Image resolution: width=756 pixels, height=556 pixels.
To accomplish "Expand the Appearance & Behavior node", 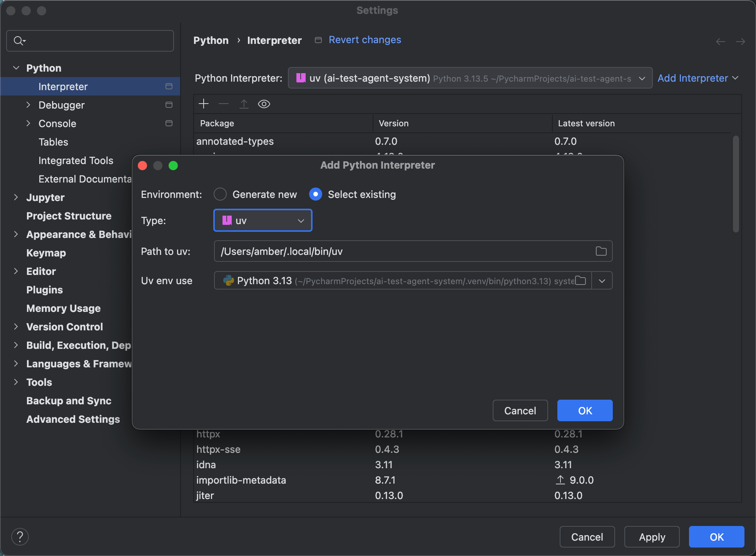I will (16, 234).
